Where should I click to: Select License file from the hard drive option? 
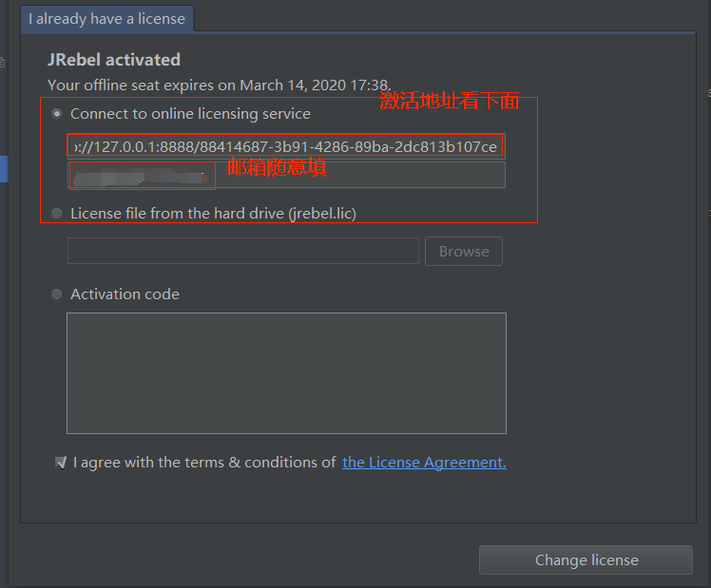(57, 214)
